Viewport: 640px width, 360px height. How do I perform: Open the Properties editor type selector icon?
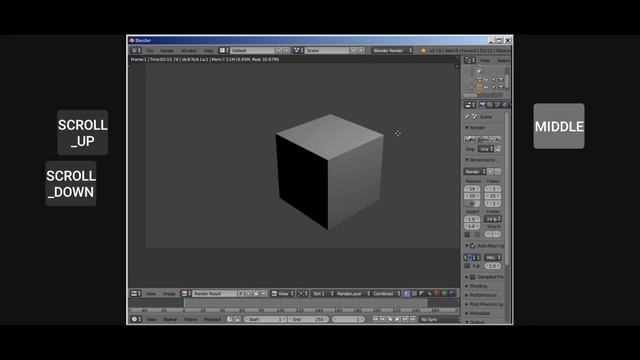click(469, 105)
